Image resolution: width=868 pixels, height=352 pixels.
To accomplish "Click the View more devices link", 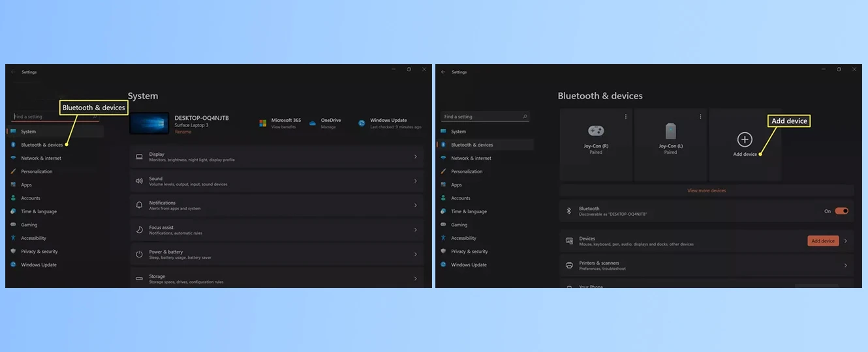I will pos(706,190).
